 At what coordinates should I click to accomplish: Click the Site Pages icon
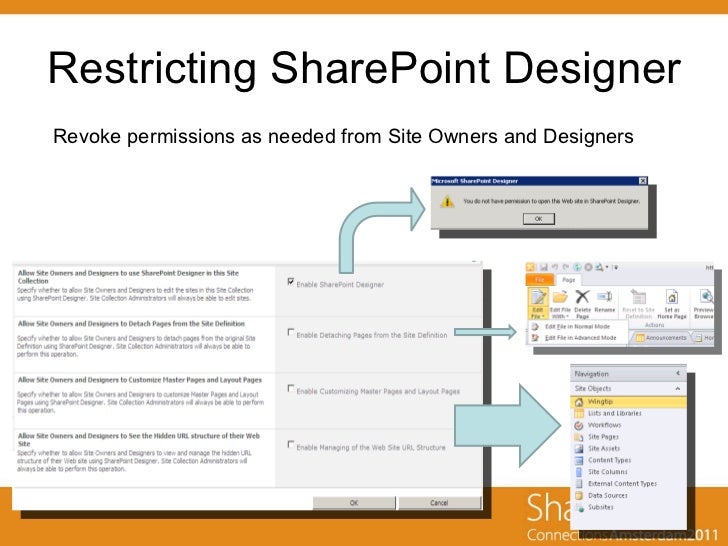click(x=579, y=437)
